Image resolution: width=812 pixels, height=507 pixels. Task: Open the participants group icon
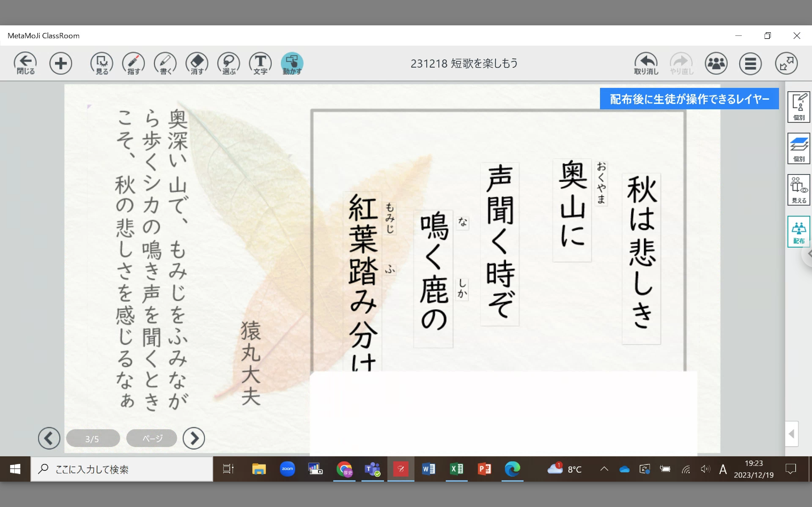pyautogui.click(x=716, y=63)
